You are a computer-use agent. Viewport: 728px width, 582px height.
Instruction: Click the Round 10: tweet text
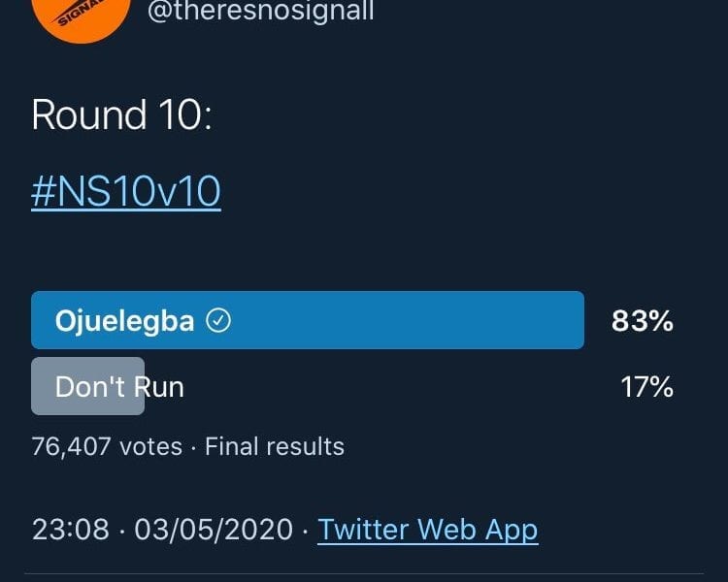click(x=122, y=115)
